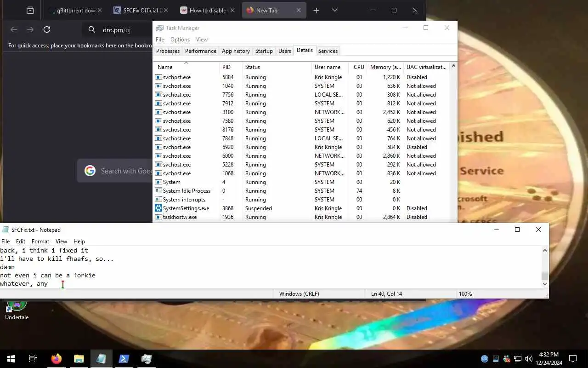This screenshot has width=588, height=368.
Task: Click the volume icon in system tray
Action: click(x=528, y=359)
